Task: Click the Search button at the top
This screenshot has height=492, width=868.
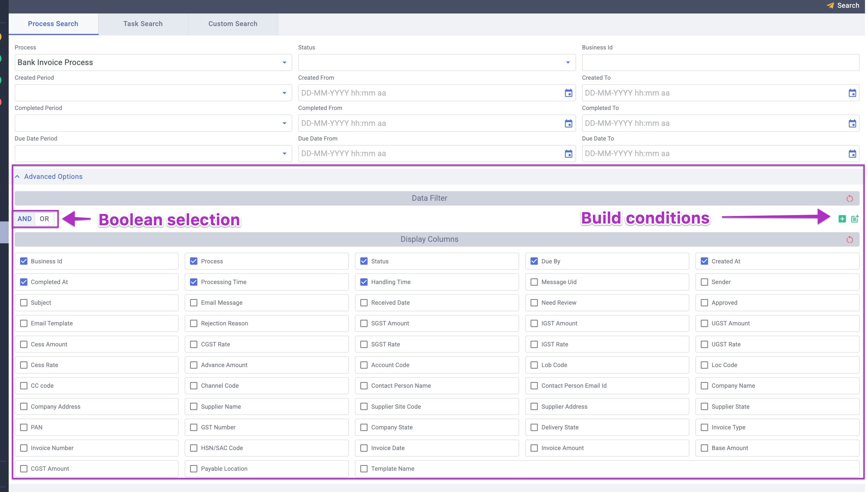Action: 843,5
